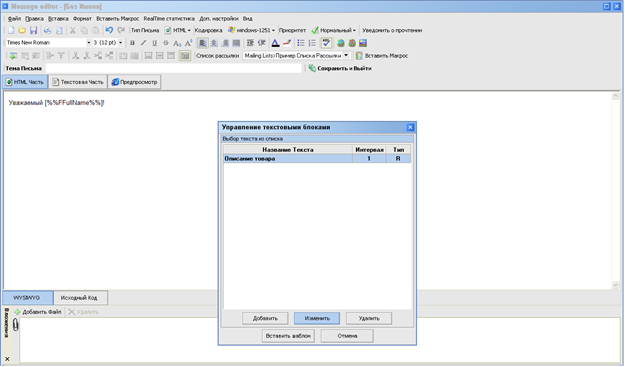Save the message with floppy disk icon
This screenshot has width=625, height=367.
[x=33, y=30]
